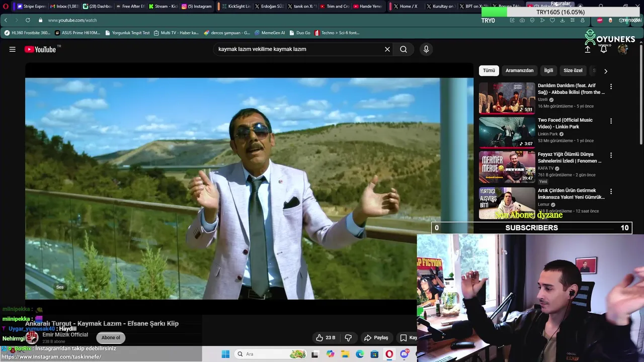Switch to the Inbox Gmail tab

pyautogui.click(x=64, y=7)
